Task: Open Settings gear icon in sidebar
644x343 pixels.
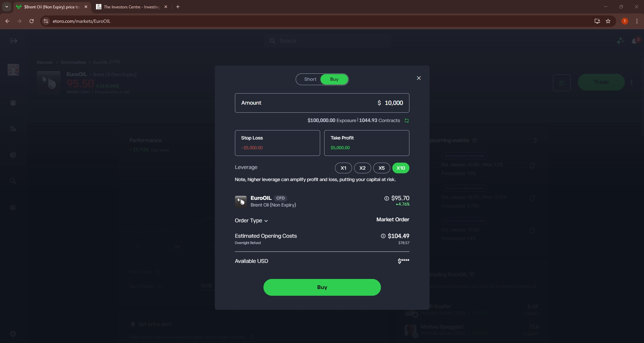Action: tap(13, 334)
